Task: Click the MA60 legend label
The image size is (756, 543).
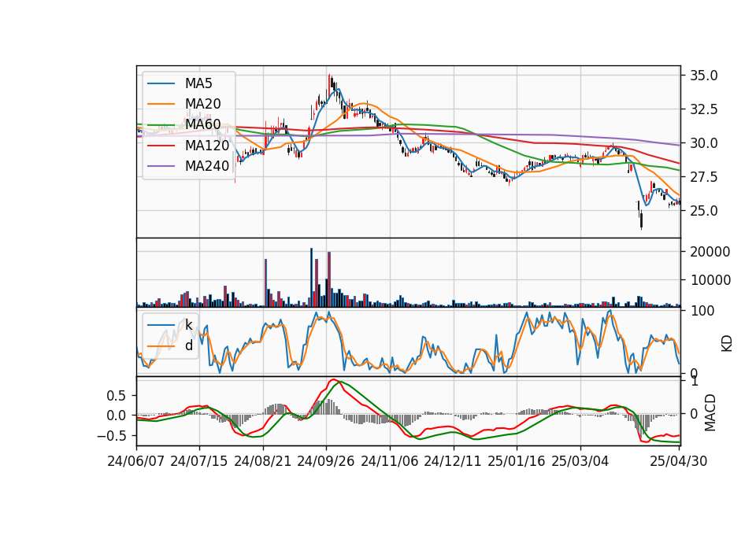Action: click(202, 125)
